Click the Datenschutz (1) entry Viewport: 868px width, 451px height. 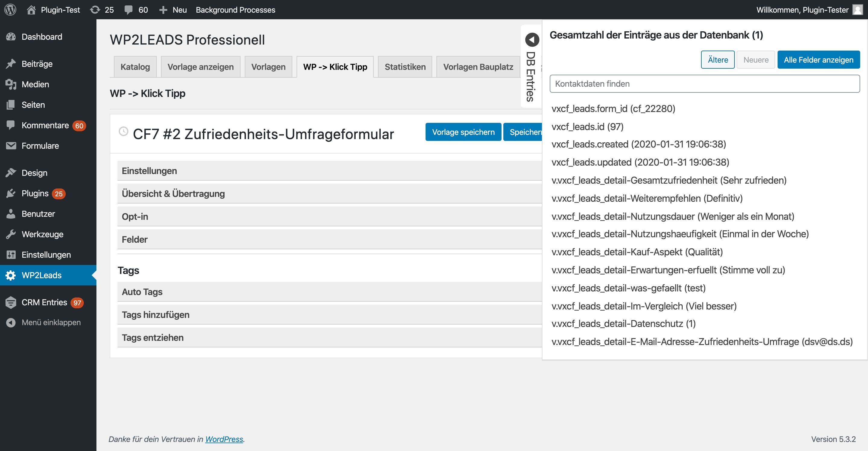(623, 324)
